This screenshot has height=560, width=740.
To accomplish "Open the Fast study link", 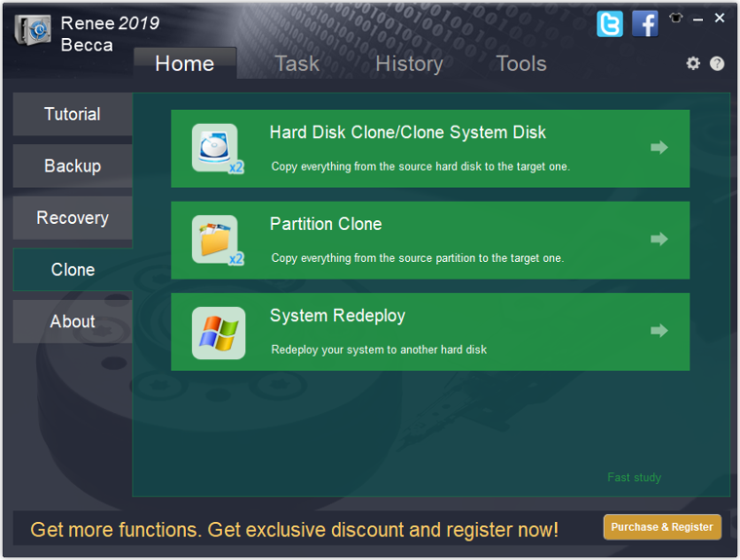I will click(634, 477).
